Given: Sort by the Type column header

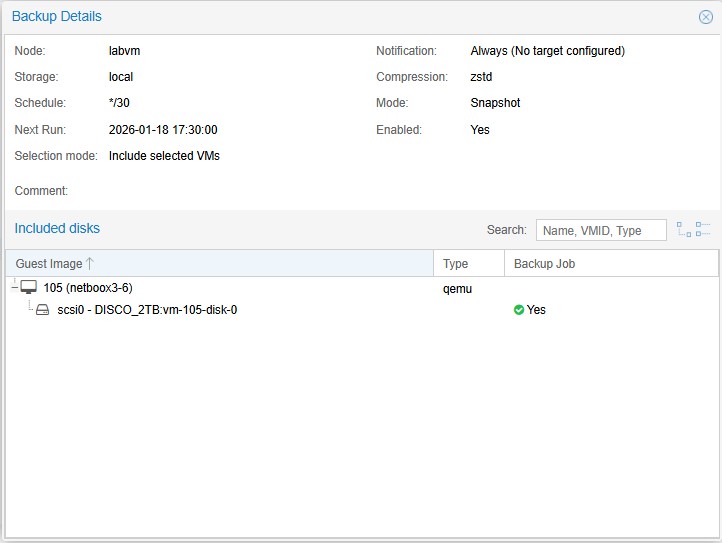Looking at the screenshot, I should click(x=456, y=264).
